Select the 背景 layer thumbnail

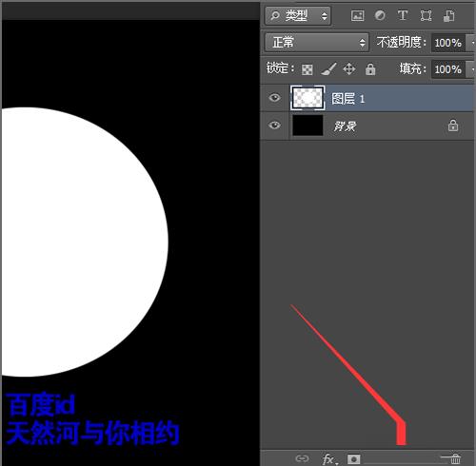(x=307, y=126)
